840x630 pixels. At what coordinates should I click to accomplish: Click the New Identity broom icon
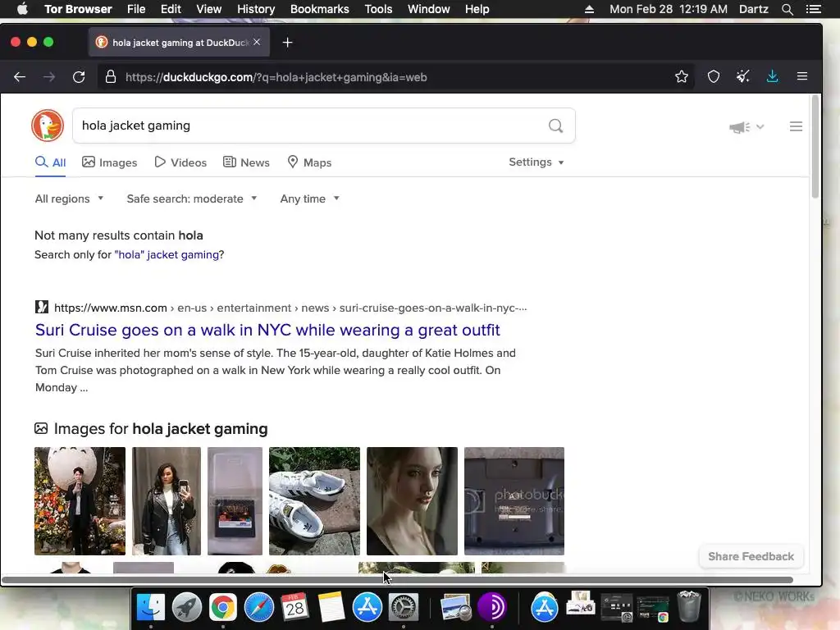point(742,76)
